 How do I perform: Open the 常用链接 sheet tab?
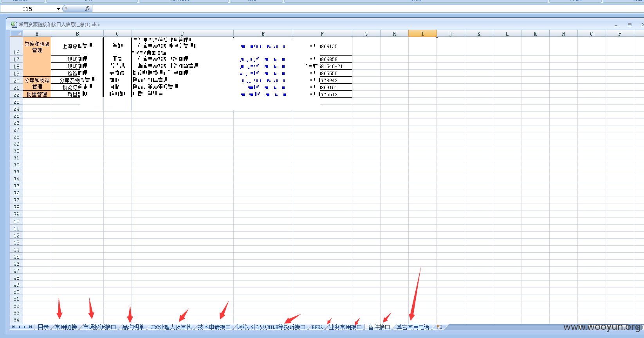(x=66, y=327)
